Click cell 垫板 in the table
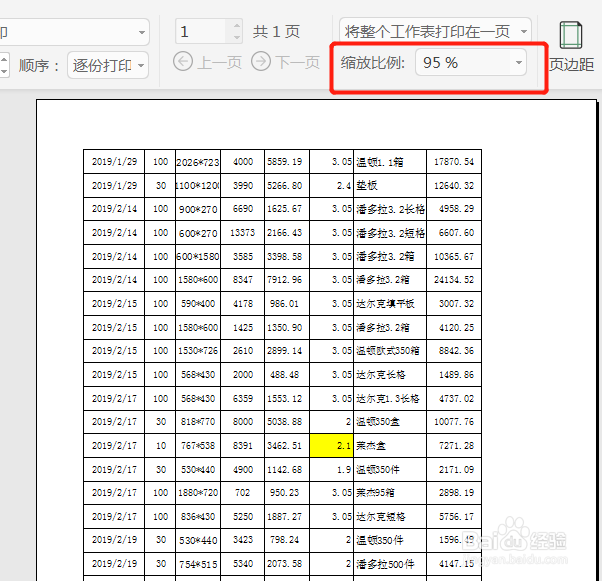The image size is (602, 581). (x=390, y=185)
